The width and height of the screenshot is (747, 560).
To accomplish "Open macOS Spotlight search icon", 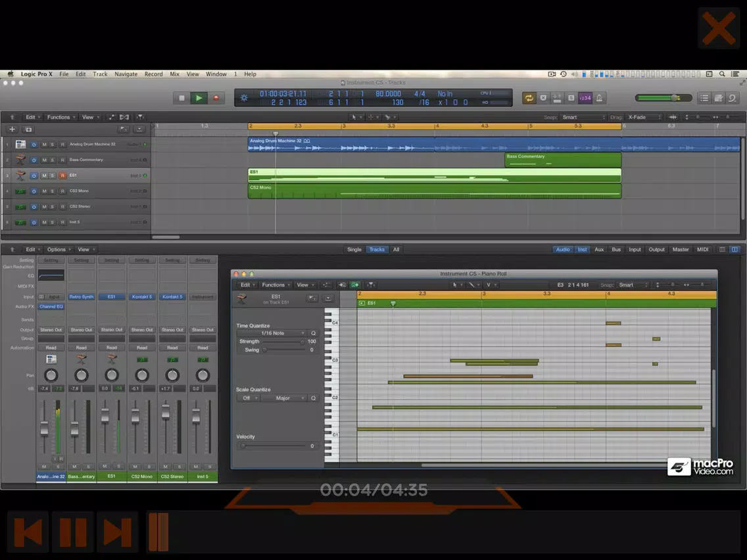I will point(722,74).
